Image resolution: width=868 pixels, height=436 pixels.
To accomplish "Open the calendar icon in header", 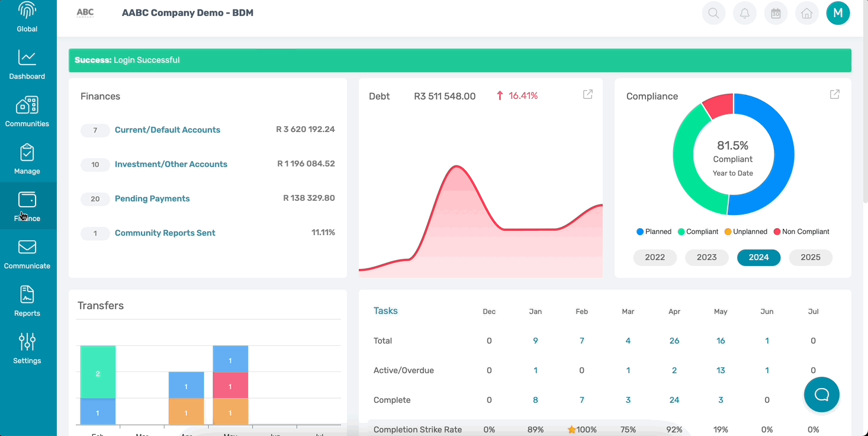I will (x=776, y=13).
